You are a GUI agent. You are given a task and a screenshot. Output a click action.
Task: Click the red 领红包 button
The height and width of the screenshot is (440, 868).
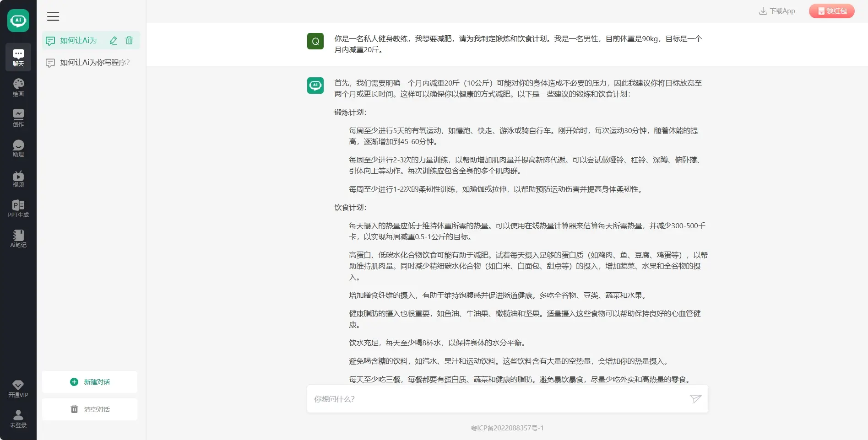831,11
